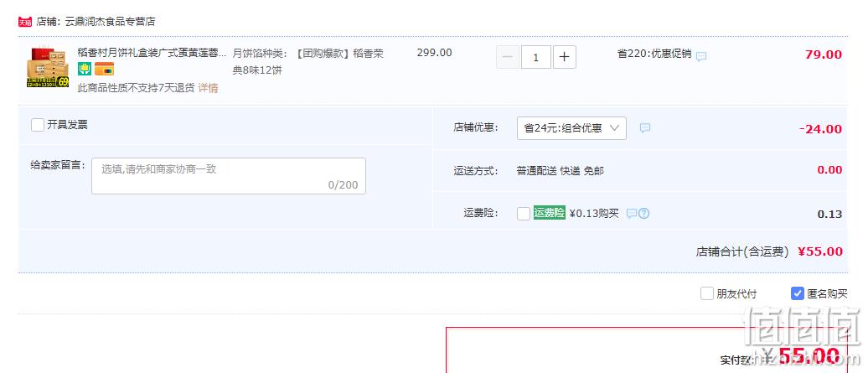868x373 pixels.
Task: Click the 店铺合计(含运费) ¥55.00 total
Action: [769, 251]
